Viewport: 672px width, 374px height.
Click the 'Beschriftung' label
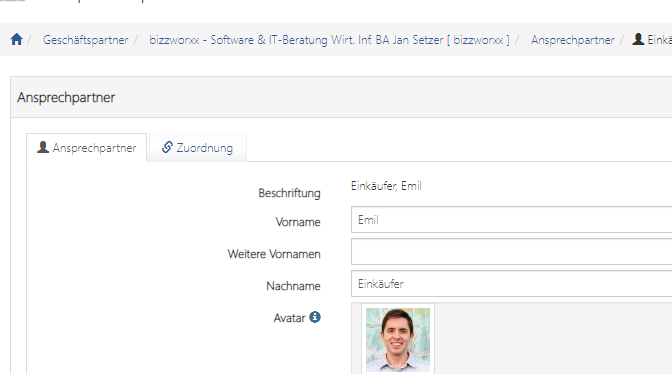(289, 193)
